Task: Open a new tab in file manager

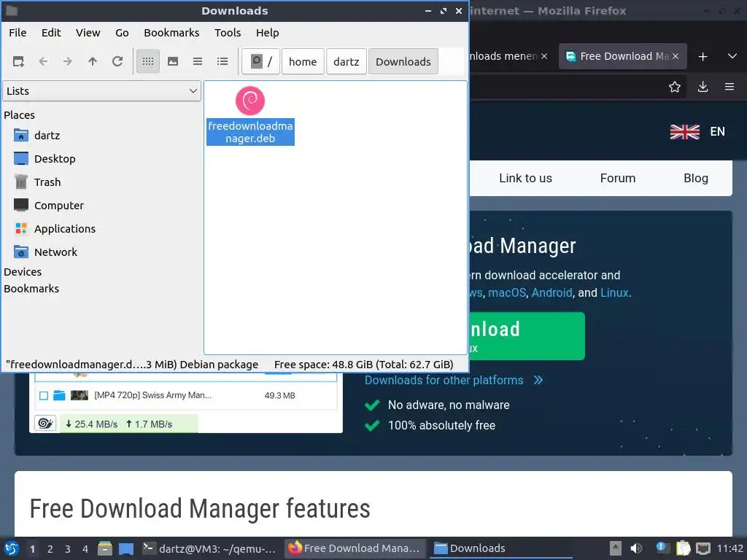Action: (18, 61)
